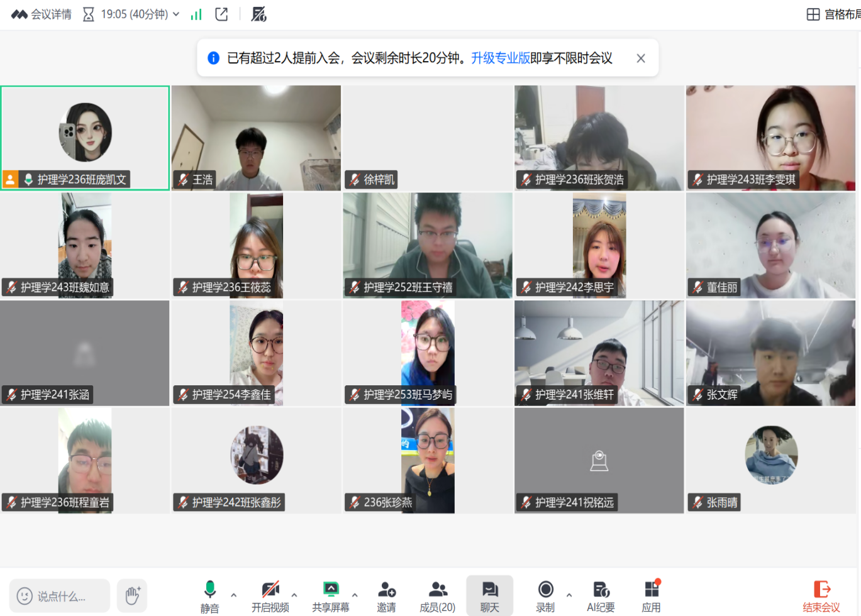Mute microphone with 静音 button
The width and height of the screenshot is (861, 616).
(x=209, y=595)
